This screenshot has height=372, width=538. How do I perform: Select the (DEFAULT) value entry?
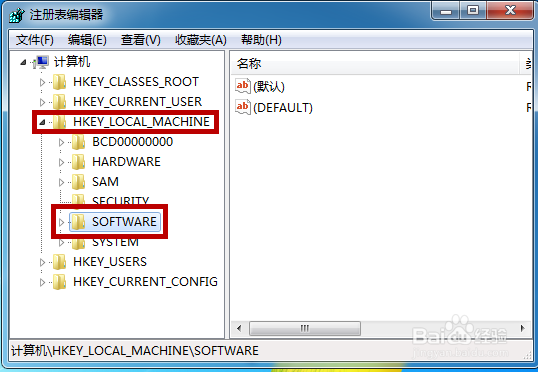coord(283,108)
